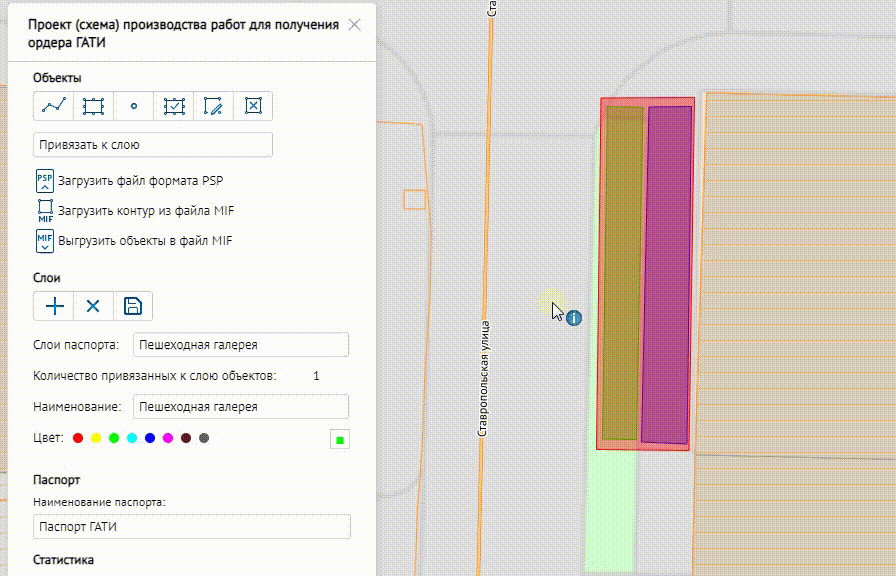
Task: Pick the red layer color
Action: 78,438
